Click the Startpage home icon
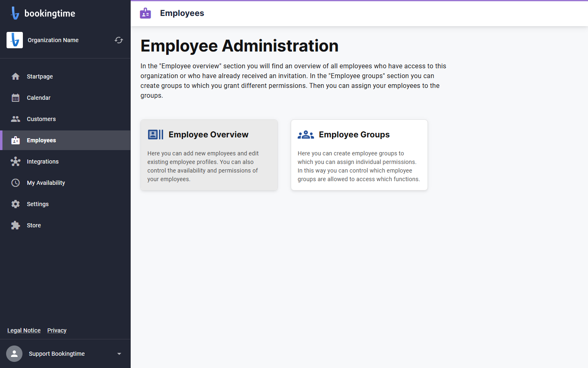 click(x=16, y=76)
